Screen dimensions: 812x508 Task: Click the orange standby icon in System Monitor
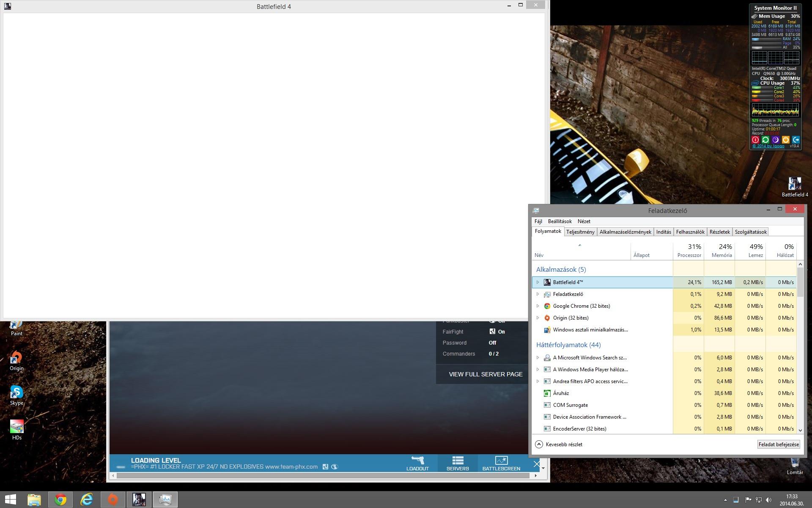coord(786,140)
